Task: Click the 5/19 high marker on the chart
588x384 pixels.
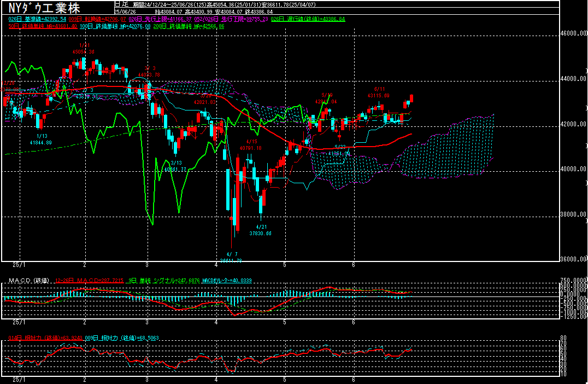Action: click(326, 98)
